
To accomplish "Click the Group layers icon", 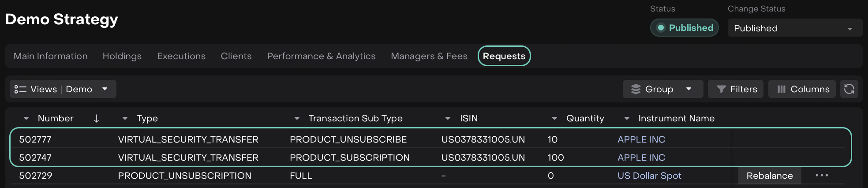I will [636, 89].
